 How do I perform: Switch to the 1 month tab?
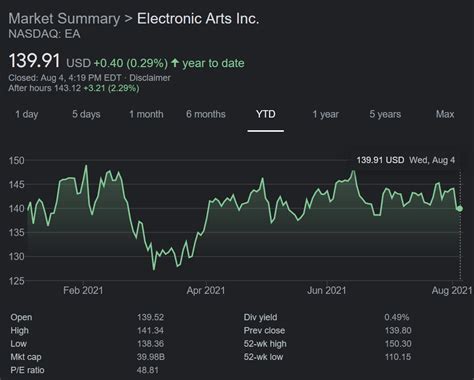tap(146, 114)
